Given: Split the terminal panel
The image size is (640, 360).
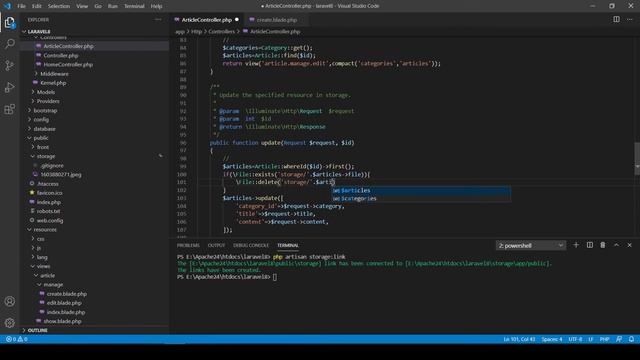Looking at the screenshot, I should (590, 245).
